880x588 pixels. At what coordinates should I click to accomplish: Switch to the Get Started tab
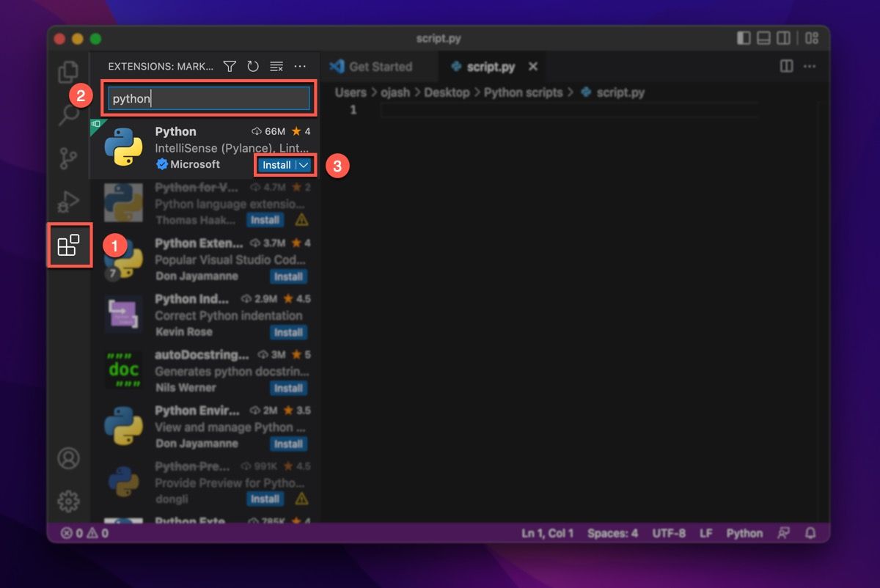click(x=379, y=66)
